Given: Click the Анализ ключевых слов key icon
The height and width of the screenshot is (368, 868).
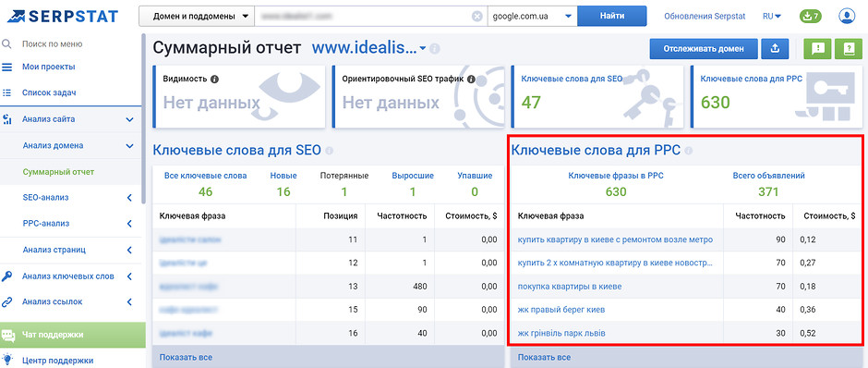Looking at the screenshot, I should [7, 276].
